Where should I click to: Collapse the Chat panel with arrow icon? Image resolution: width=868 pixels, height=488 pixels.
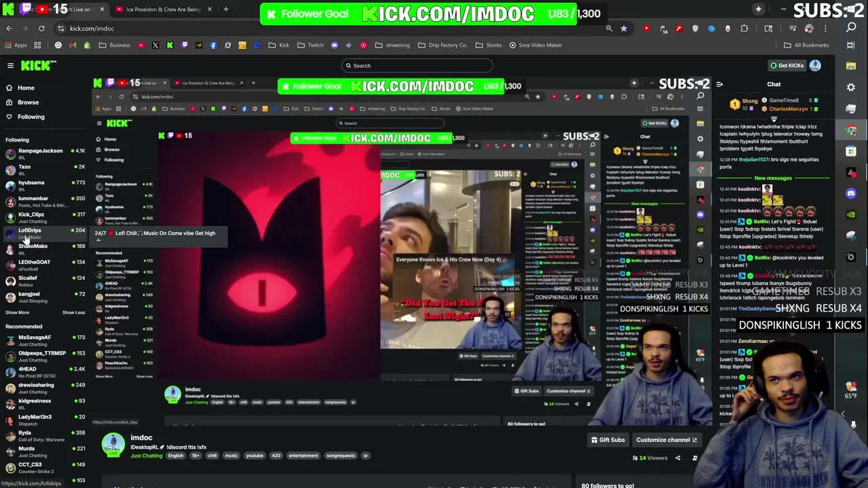719,85
